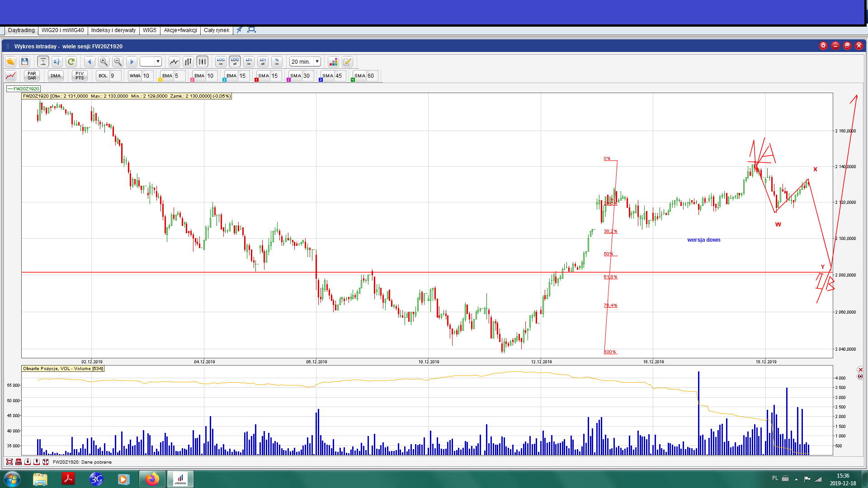Zoom out with the magnifier minus icon
The height and width of the screenshot is (488, 868).
[x=118, y=61]
